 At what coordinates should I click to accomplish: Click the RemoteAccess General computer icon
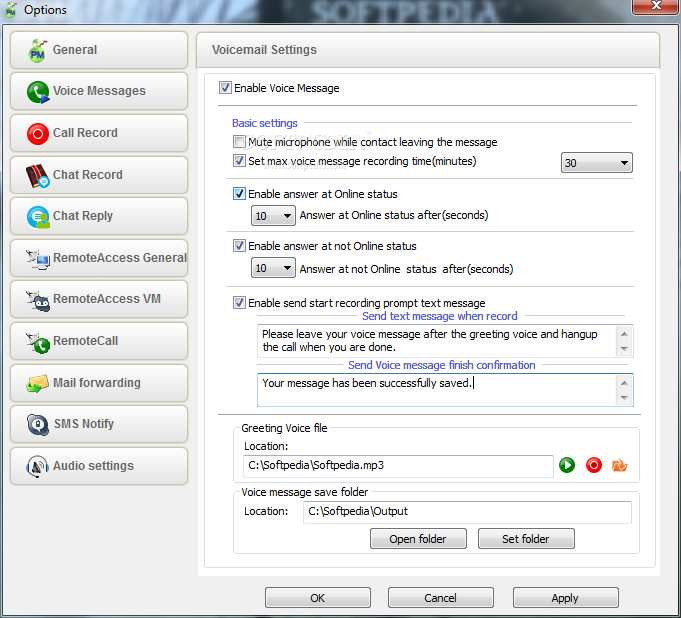click(38, 259)
